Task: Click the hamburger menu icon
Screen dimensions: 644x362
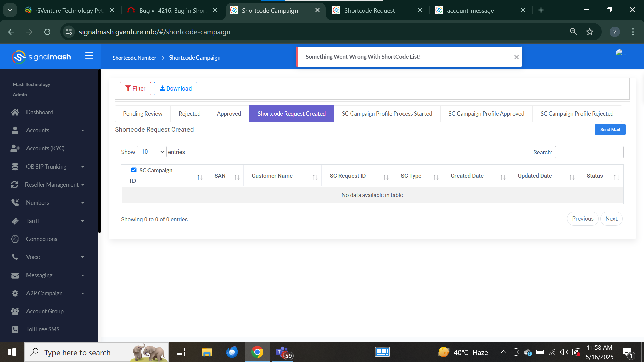Action: click(89, 56)
